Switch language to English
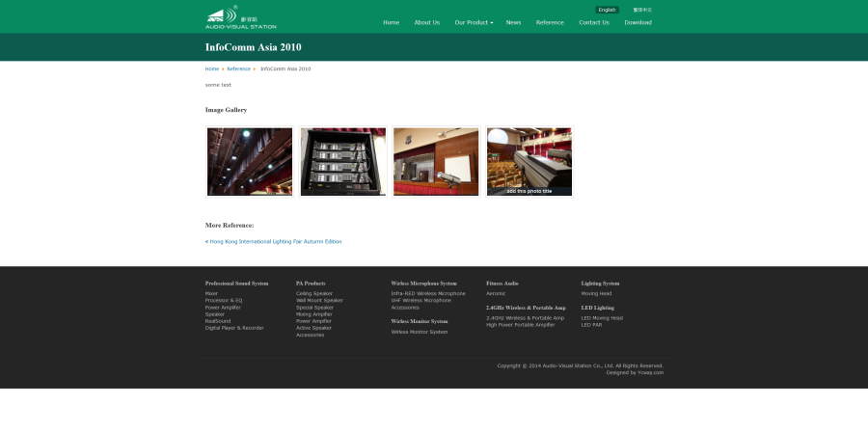The height and width of the screenshot is (432, 868). click(x=607, y=10)
